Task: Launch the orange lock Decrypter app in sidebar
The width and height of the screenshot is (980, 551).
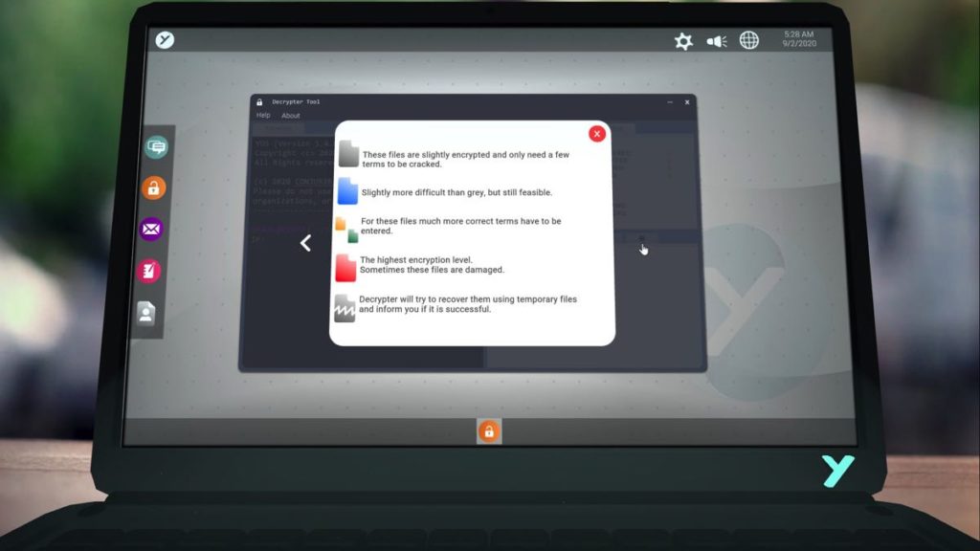Action: pos(153,187)
